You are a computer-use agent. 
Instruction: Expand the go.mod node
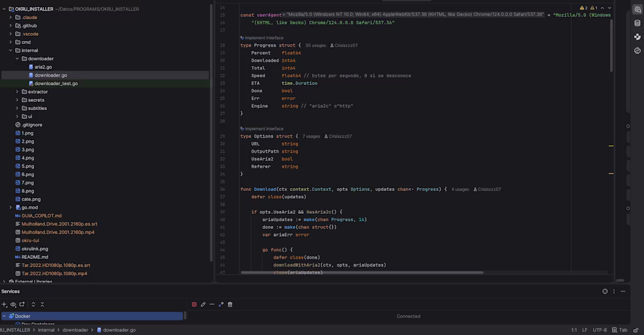pos(11,207)
